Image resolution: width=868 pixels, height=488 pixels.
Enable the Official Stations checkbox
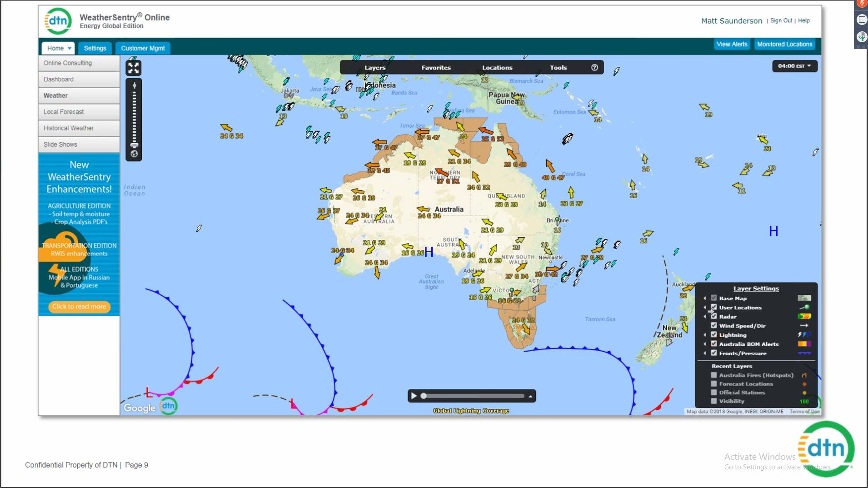(x=714, y=393)
